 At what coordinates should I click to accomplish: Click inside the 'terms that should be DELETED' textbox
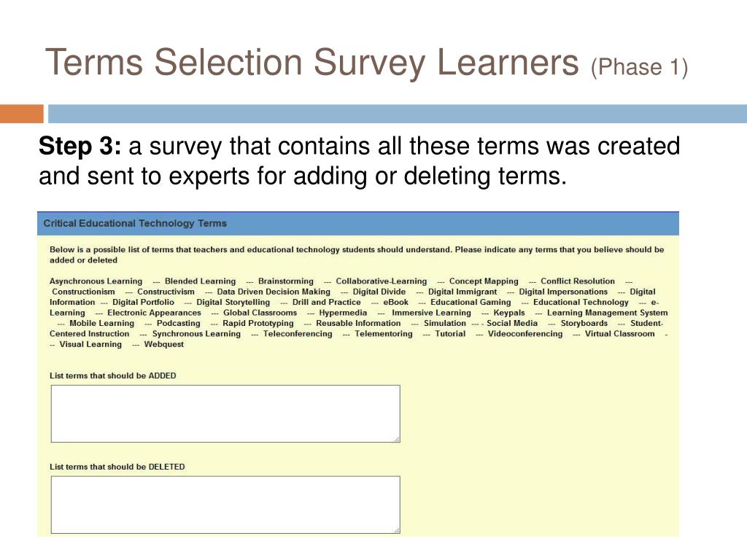point(225,505)
